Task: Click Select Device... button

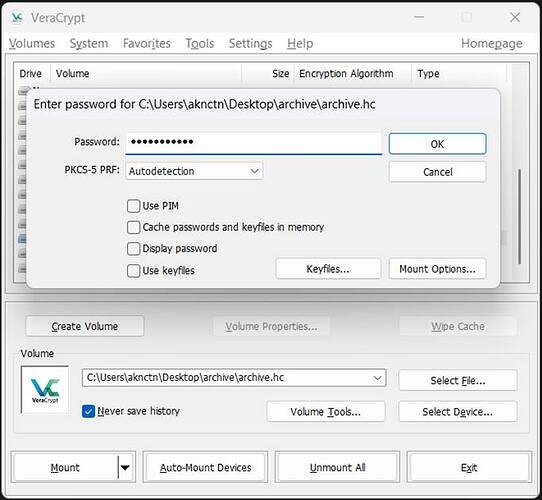Action: 458,411
